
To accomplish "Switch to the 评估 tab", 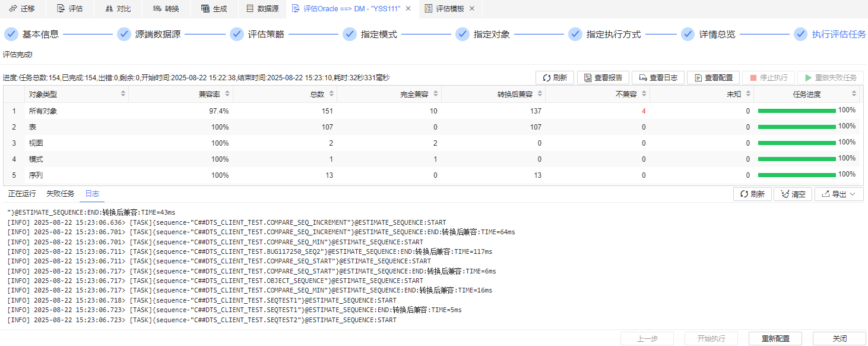I will [x=69, y=9].
